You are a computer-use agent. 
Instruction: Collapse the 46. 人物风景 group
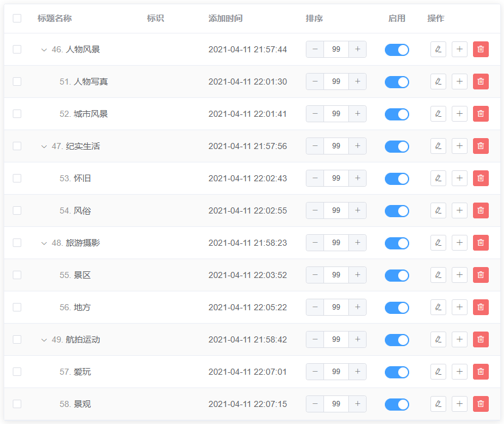pyautogui.click(x=44, y=50)
